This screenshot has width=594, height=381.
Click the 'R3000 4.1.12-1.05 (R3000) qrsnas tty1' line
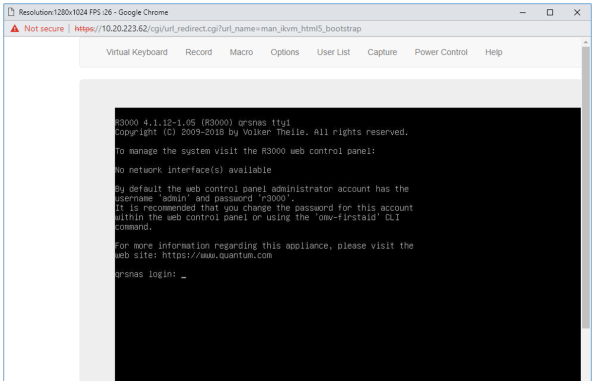[203, 123]
